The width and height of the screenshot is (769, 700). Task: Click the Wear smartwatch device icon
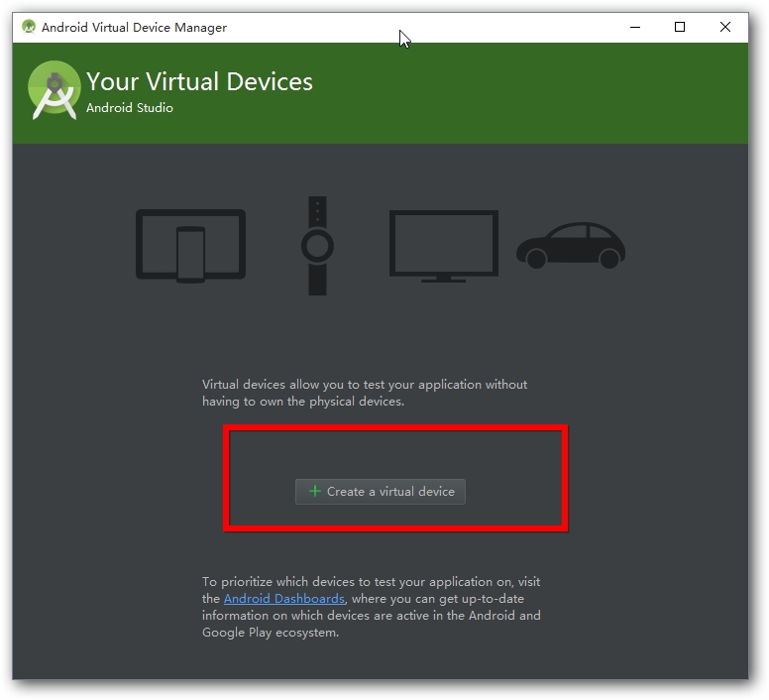pyautogui.click(x=317, y=246)
